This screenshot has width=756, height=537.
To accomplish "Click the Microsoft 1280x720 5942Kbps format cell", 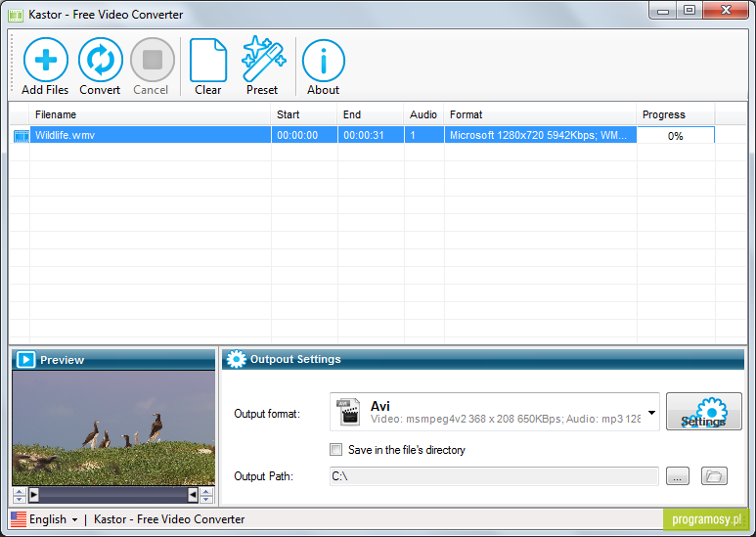I will (x=540, y=135).
